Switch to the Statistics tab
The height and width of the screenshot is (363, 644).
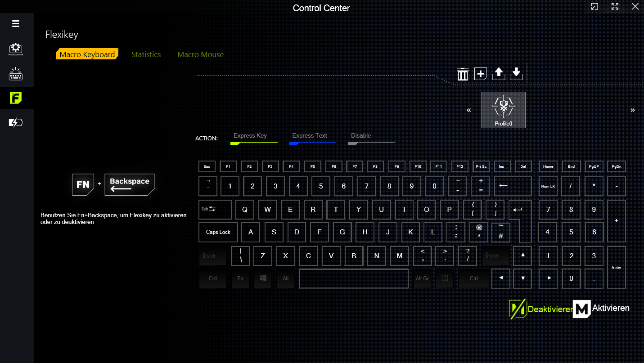(x=146, y=54)
